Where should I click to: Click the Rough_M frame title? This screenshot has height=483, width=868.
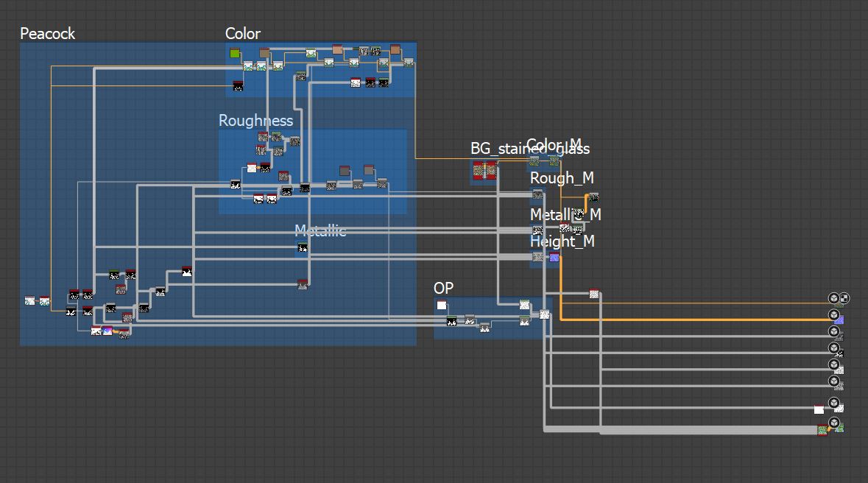pos(562,177)
